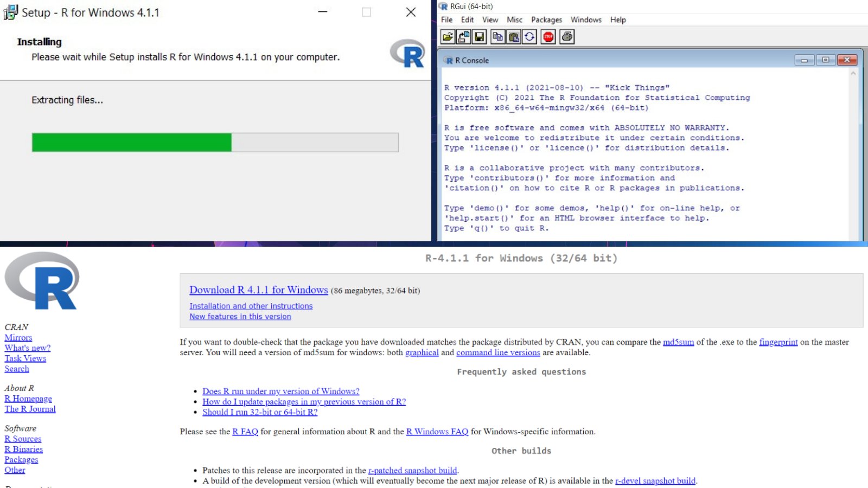
Task: Click the large R logo on CRAN page
Action: click(42, 281)
